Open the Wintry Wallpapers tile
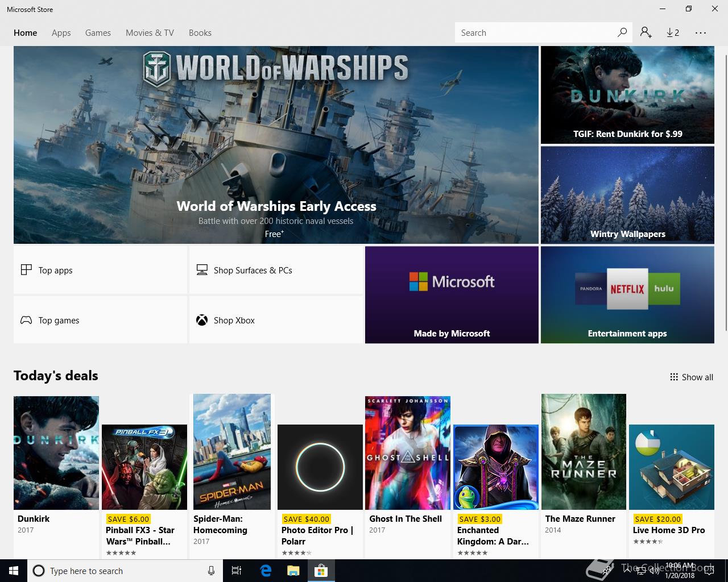728x582 pixels. [x=627, y=195]
